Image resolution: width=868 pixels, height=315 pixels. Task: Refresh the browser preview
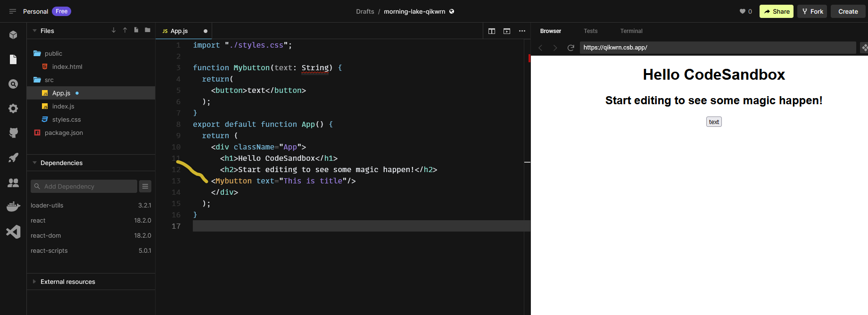[x=570, y=48]
